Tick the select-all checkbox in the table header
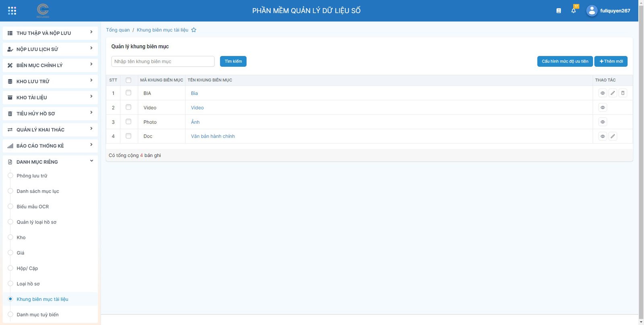This screenshot has height=325, width=644. tap(128, 80)
